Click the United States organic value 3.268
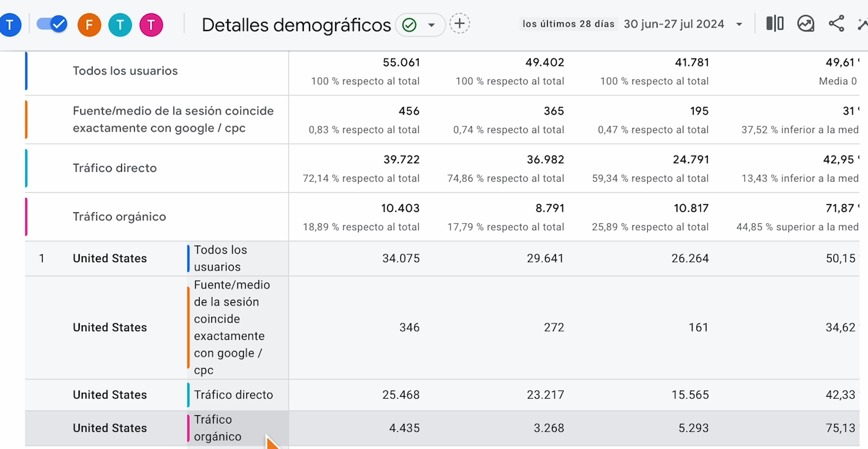The image size is (868, 449). [549, 428]
